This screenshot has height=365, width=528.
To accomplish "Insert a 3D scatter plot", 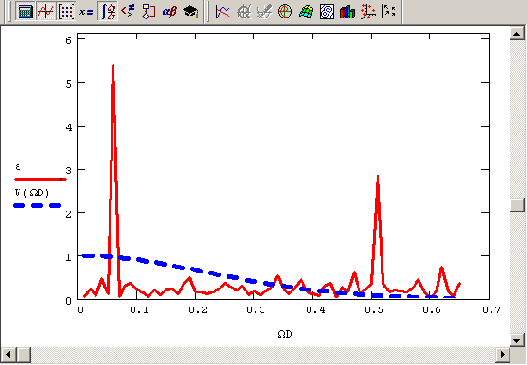I will (368, 12).
